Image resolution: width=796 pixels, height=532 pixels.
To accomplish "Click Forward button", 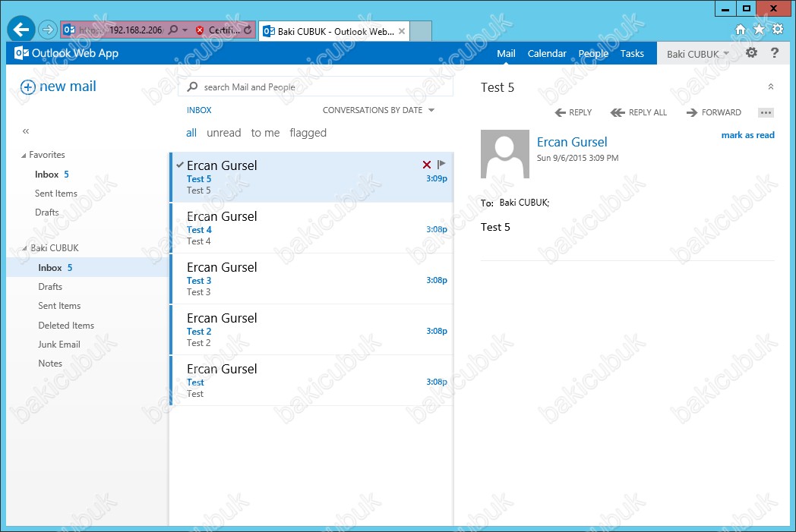I will (x=714, y=112).
